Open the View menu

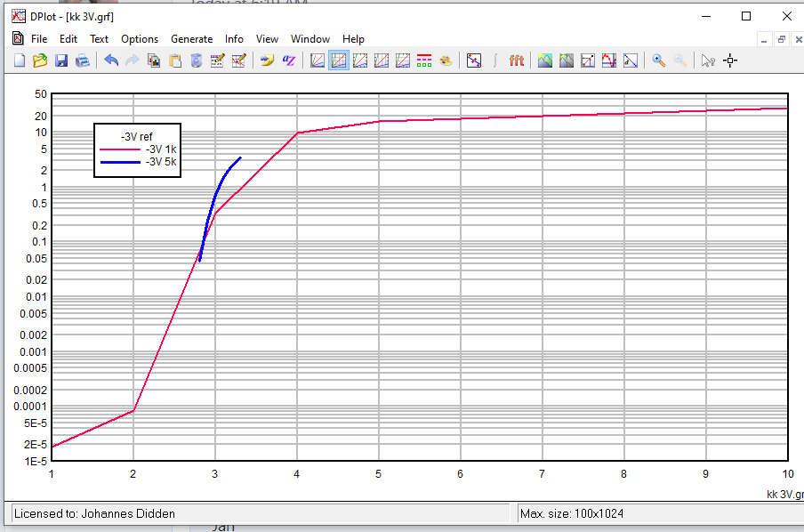pos(267,39)
